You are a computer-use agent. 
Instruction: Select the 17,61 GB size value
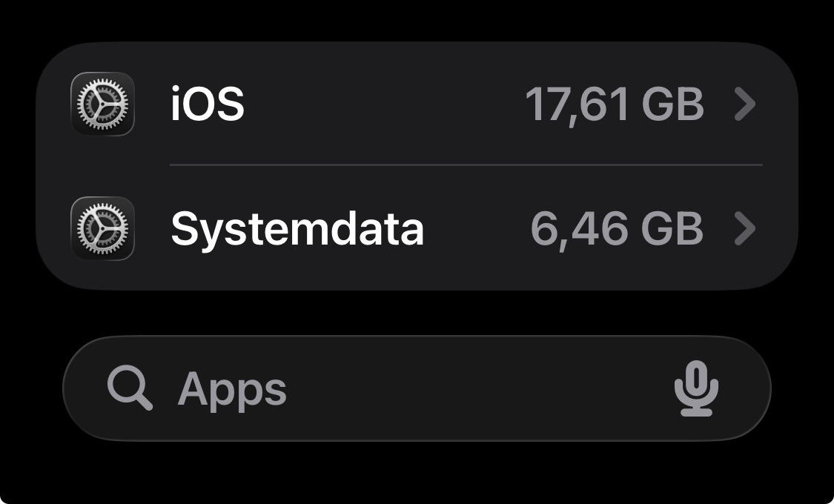(x=615, y=105)
